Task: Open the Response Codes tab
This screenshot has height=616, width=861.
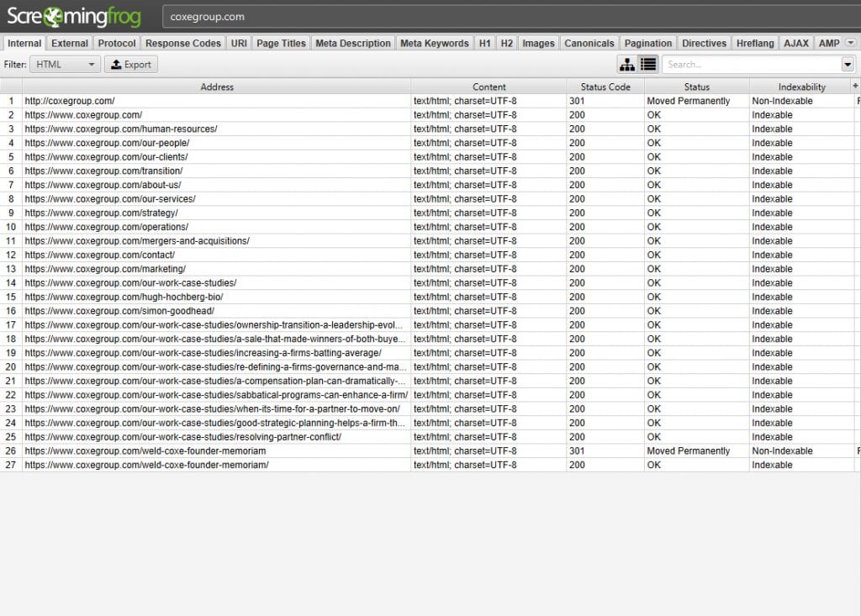Action: (182, 43)
